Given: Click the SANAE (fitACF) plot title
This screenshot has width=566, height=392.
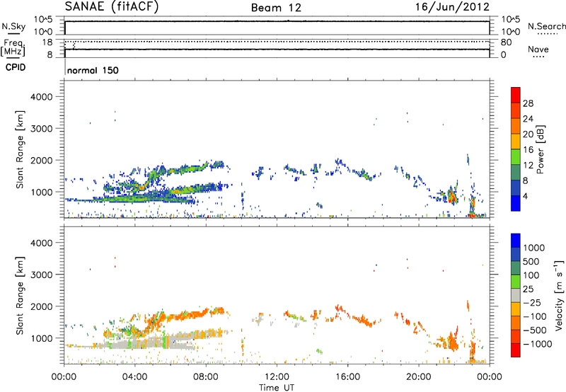Looking at the screenshot, I should [112, 7].
